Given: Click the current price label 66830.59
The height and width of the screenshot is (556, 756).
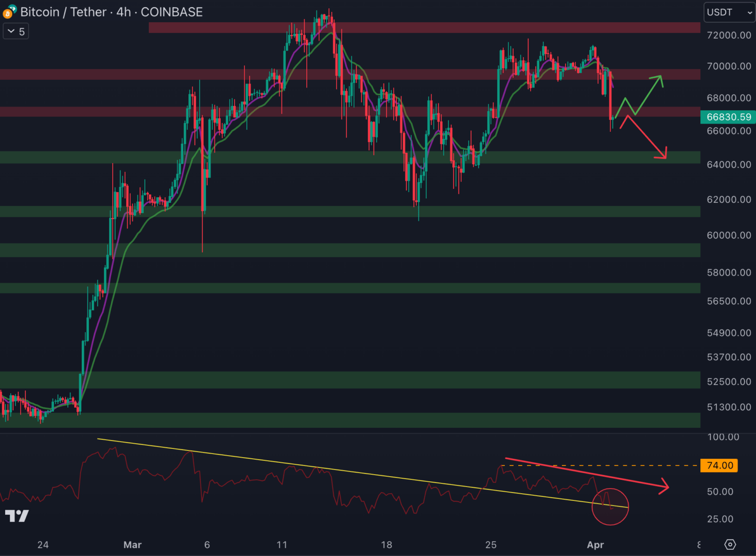Looking at the screenshot, I should point(728,117).
